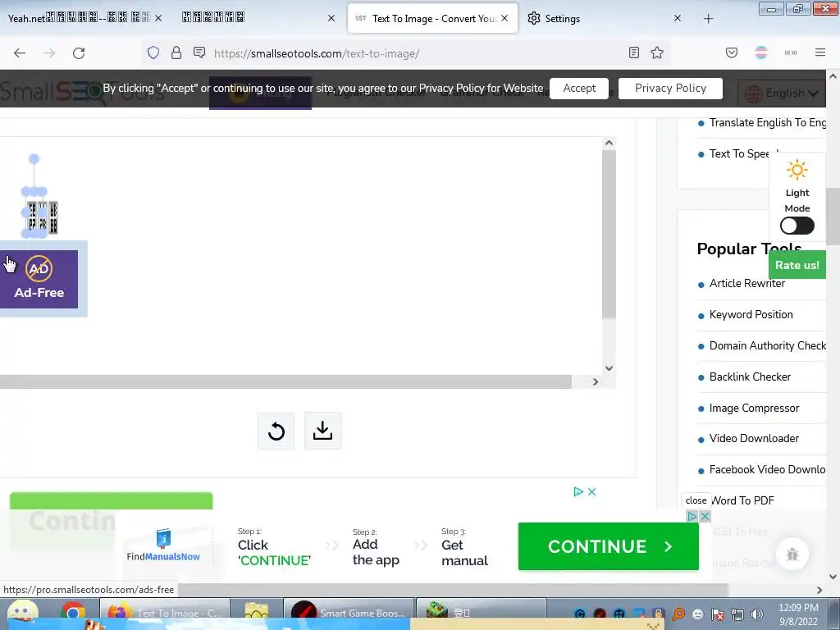Reload the current page
This screenshot has height=630, width=840.
point(79,53)
